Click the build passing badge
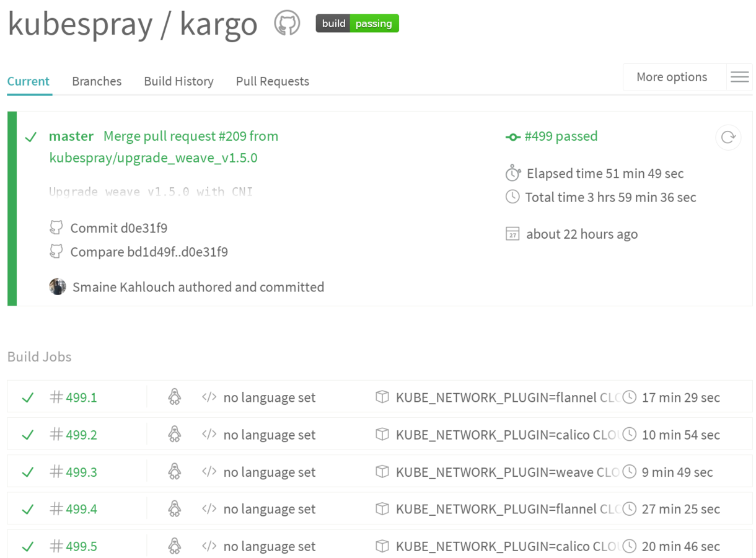The height and width of the screenshot is (558, 756). pos(357,24)
